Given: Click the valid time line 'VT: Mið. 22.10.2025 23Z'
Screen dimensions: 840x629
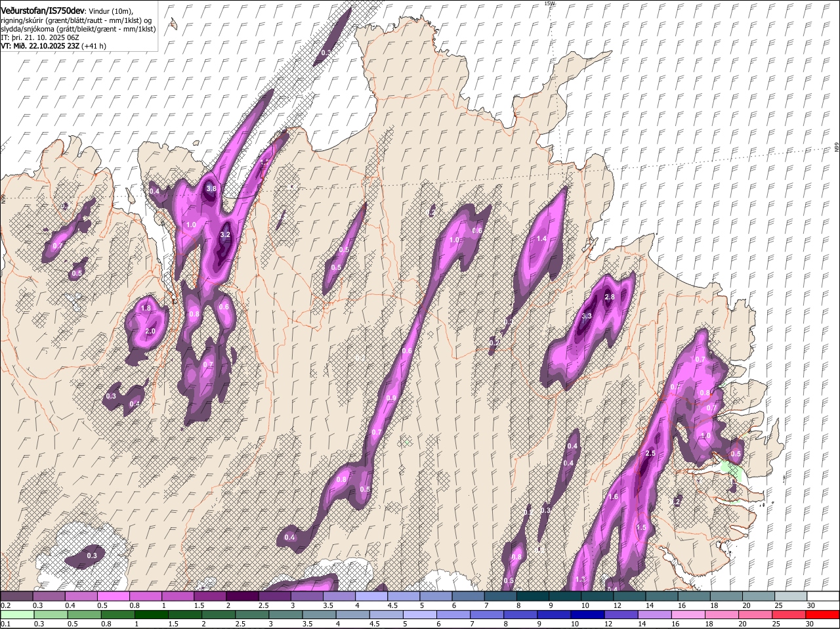Looking at the screenshot, I should [40, 47].
